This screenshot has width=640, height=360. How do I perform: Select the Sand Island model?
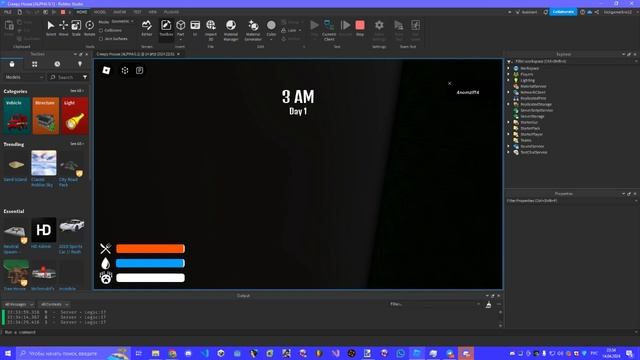point(16,167)
